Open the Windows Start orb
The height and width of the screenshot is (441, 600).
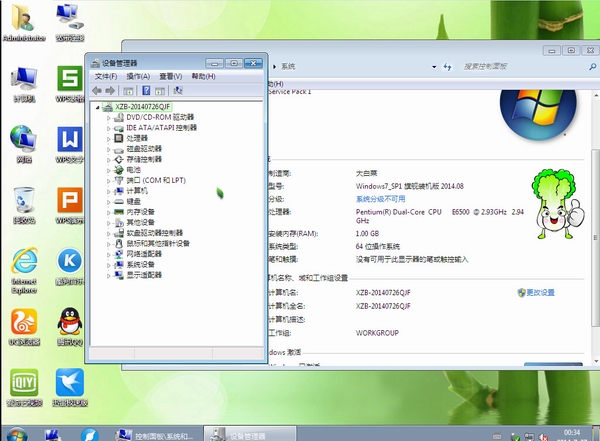pyautogui.click(x=17, y=434)
